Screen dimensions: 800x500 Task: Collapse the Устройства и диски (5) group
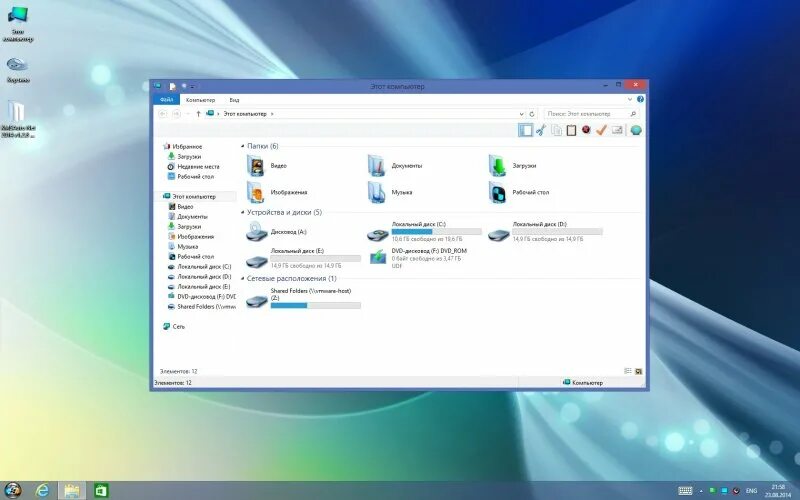pos(243,213)
